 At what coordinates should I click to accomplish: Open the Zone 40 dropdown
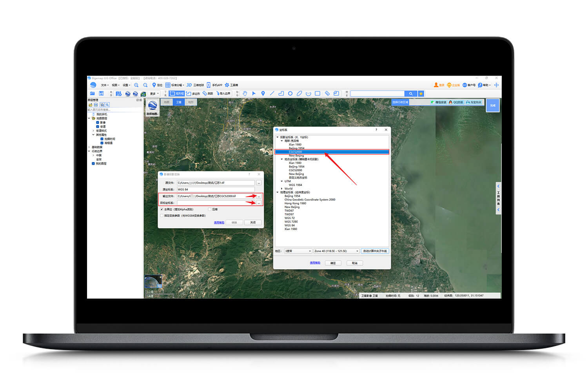pyautogui.click(x=336, y=251)
